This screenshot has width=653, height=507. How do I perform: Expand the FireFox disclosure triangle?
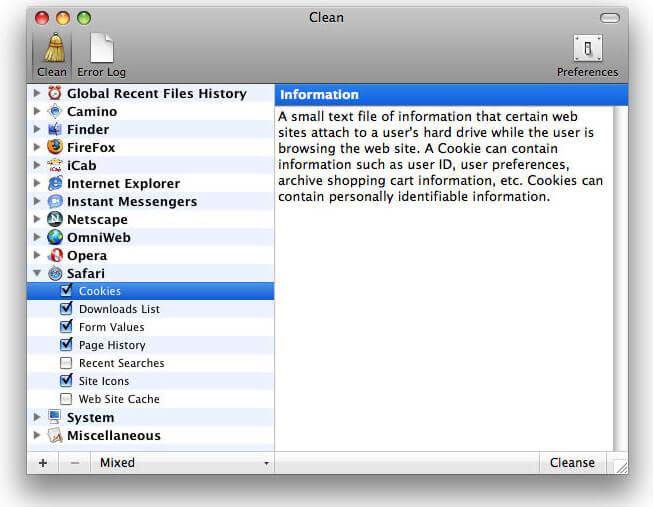tap(37, 147)
